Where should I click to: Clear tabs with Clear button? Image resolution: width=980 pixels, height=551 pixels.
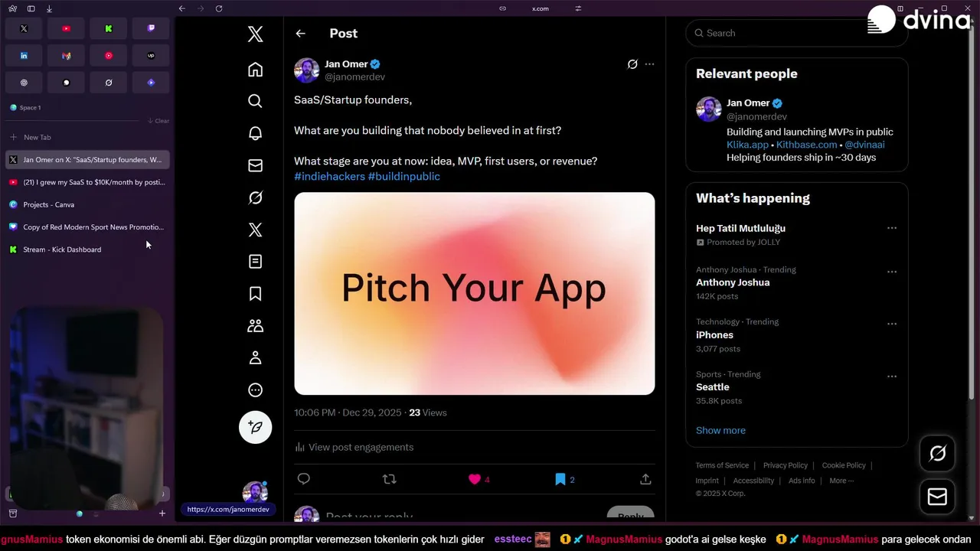(158, 121)
